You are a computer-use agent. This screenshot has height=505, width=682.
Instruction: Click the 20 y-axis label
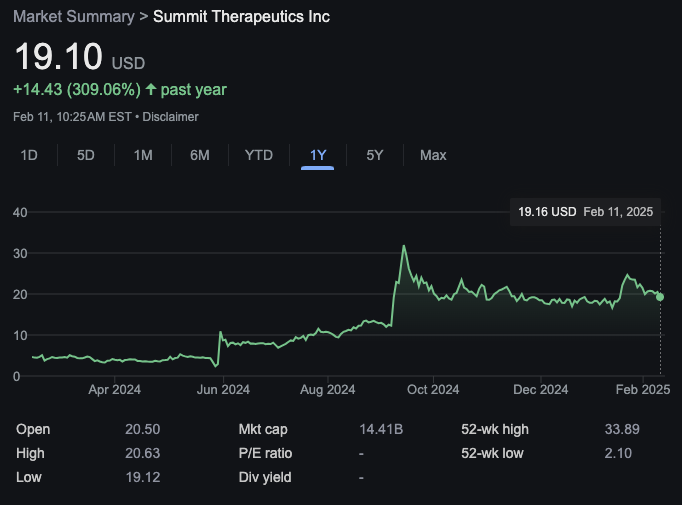tap(20, 295)
